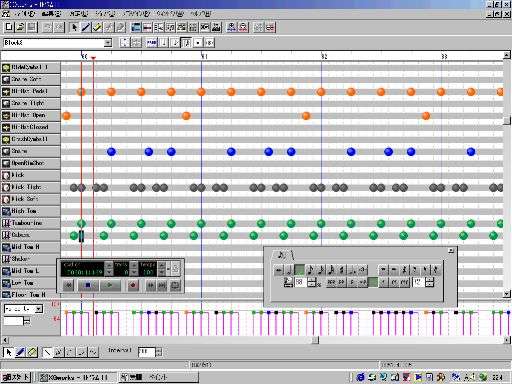This screenshot has width=512, height=384.
Task: Select the fff velocity button in palette
Action: (x=405, y=283)
